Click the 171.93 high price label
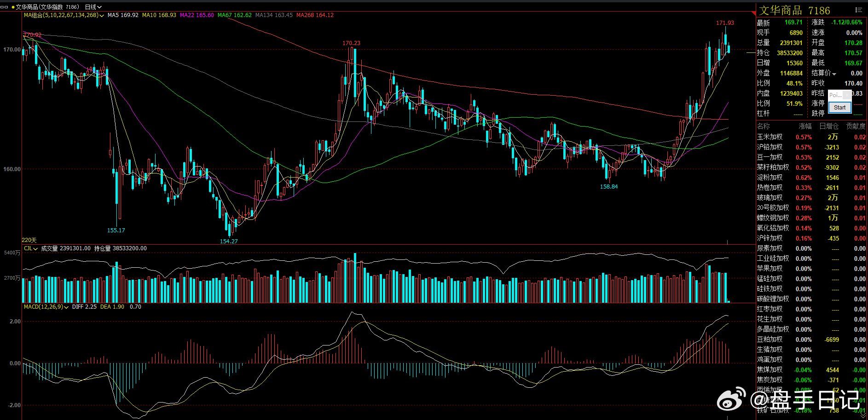This screenshot has height=420, width=868. point(725,23)
